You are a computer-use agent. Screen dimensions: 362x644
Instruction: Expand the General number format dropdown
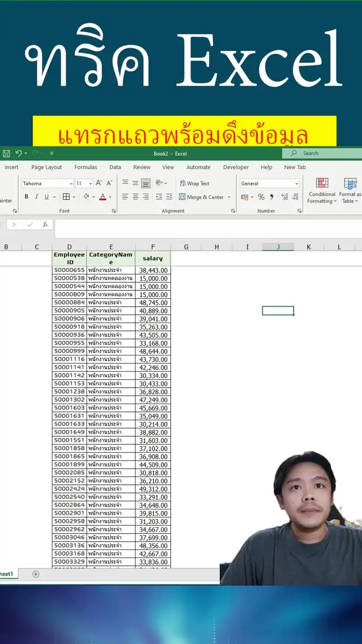coord(296,183)
